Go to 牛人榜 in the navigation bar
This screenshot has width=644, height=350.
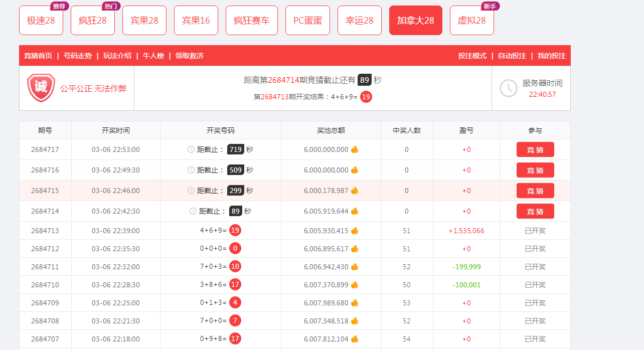[x=153, y=56]
